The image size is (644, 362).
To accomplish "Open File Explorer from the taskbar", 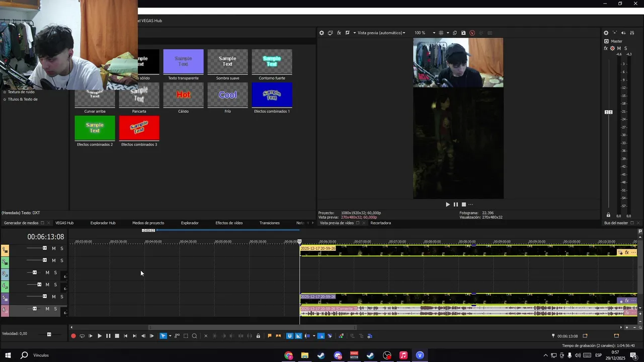I will point(304,355).
